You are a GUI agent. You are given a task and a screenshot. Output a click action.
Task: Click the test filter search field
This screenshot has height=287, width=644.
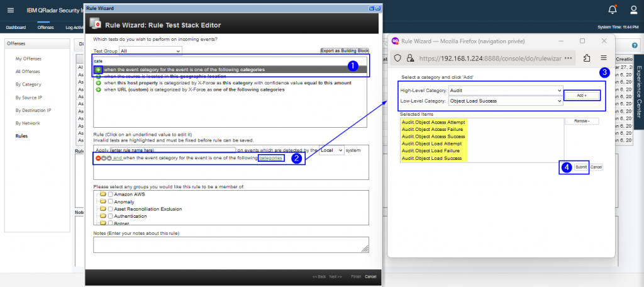coord(230,61)
